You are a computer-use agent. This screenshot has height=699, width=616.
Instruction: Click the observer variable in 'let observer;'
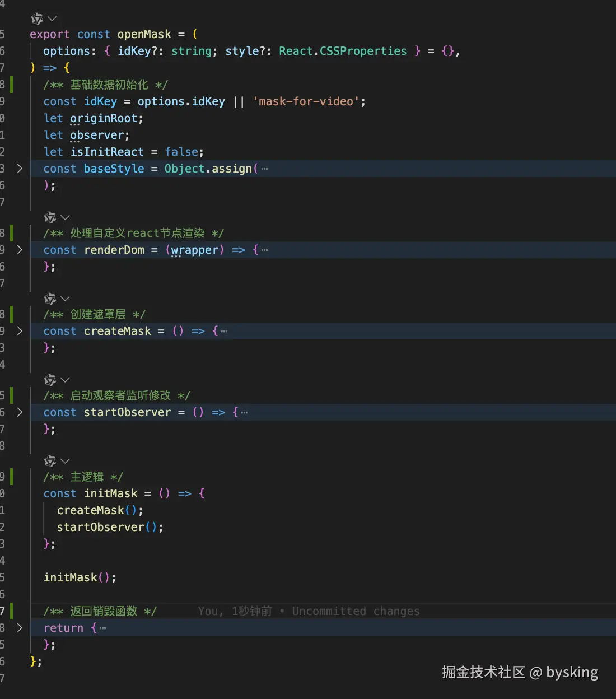click(97, 135)
